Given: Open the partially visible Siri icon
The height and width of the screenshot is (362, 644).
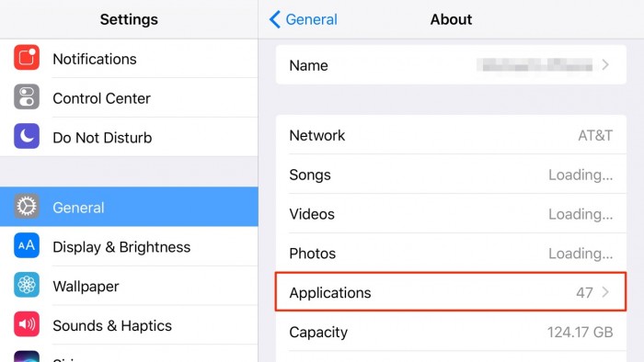Looking at the screenshot, I should point(27,356).
